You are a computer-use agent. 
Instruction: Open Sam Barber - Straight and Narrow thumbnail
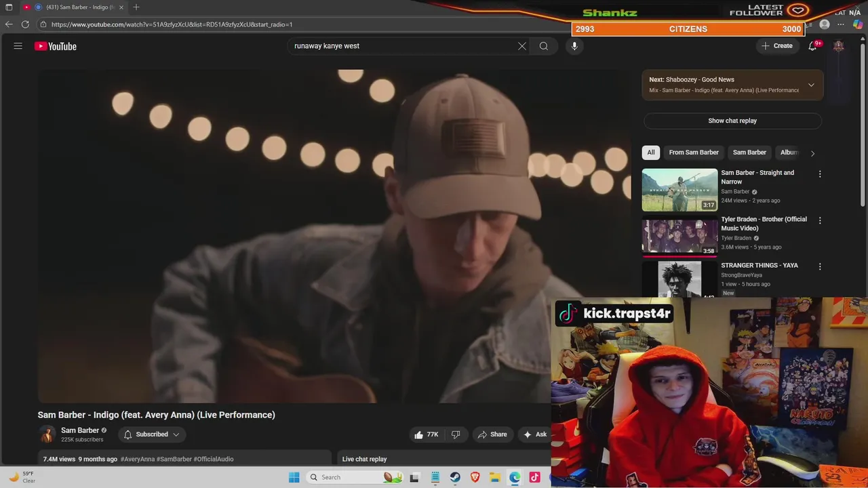point(679,190)
